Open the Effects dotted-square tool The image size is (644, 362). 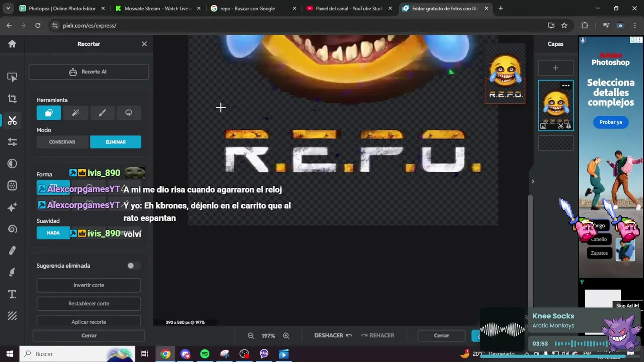point(12,186)
